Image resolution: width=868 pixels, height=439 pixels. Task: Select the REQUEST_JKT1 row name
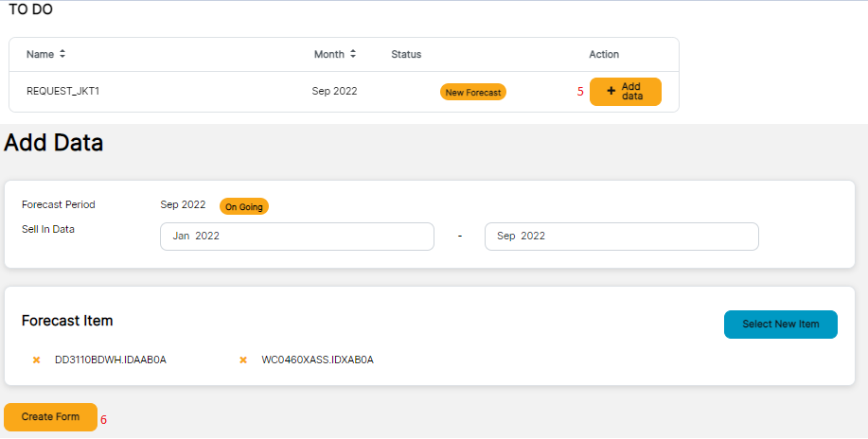point(63,92)
